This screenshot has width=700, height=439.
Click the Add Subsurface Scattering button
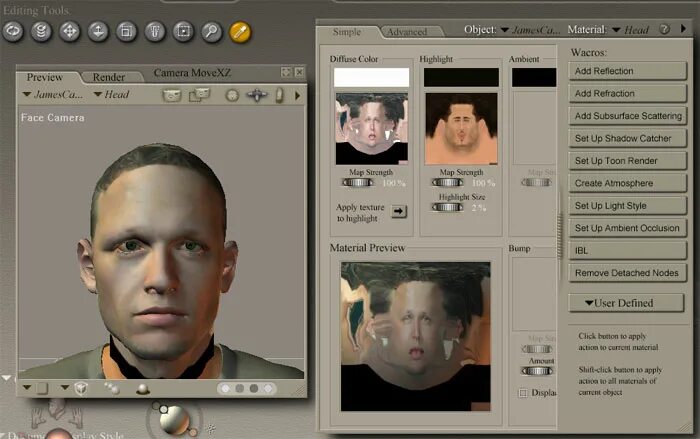click(628, 116)
